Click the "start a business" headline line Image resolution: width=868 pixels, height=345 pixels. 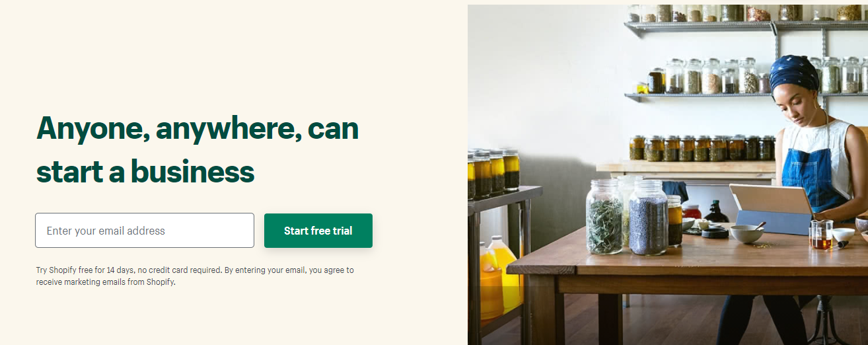click(x=145, y=171)
